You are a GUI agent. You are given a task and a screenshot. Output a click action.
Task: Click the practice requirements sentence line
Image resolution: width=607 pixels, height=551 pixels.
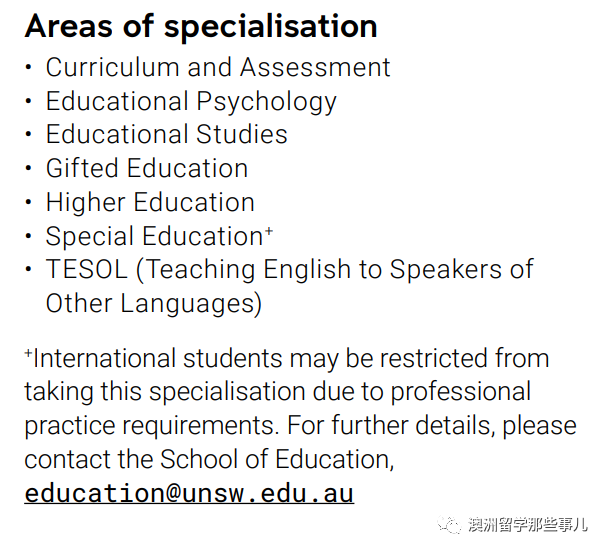(x=300, y=426)
